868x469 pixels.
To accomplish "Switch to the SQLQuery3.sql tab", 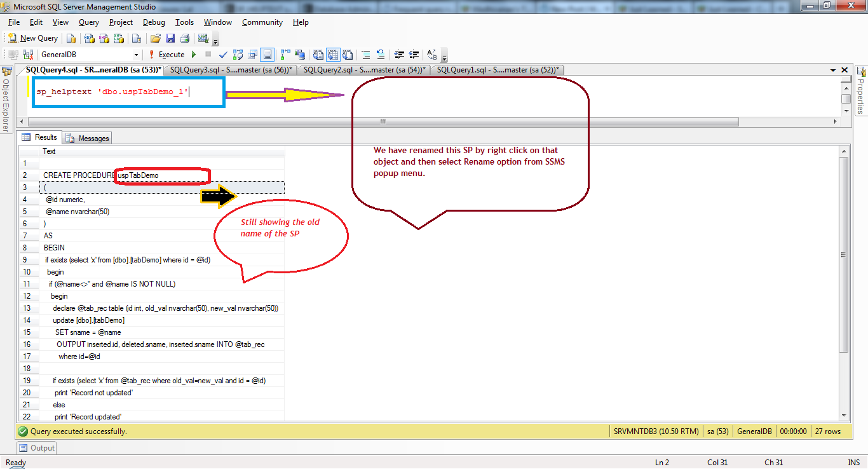I will [x=231, y=70].
